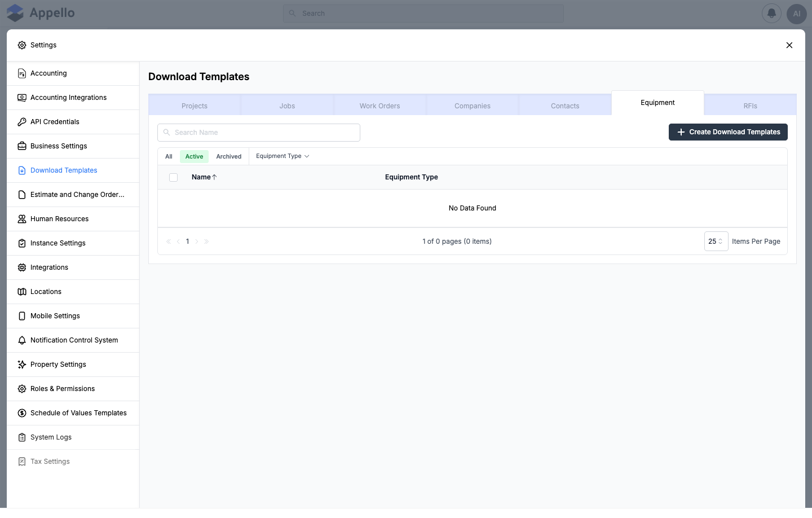Switch to the Contacts tab
The height and width of the screenshot is (518, 812).
click(565, 106)
